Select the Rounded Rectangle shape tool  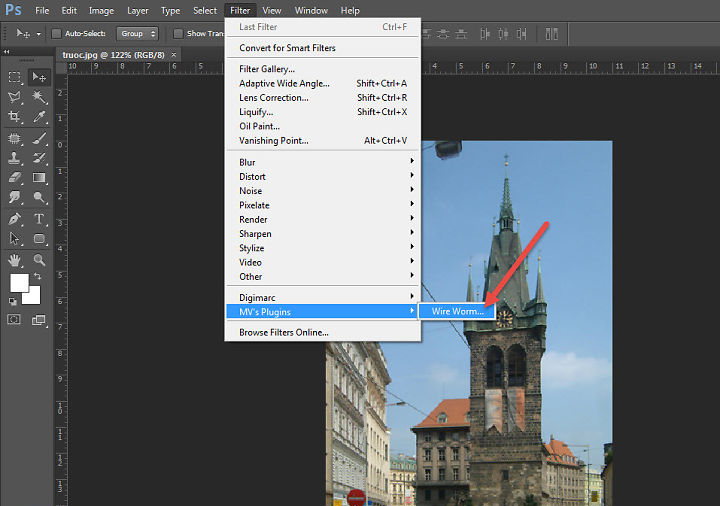[x=39, y=239]
